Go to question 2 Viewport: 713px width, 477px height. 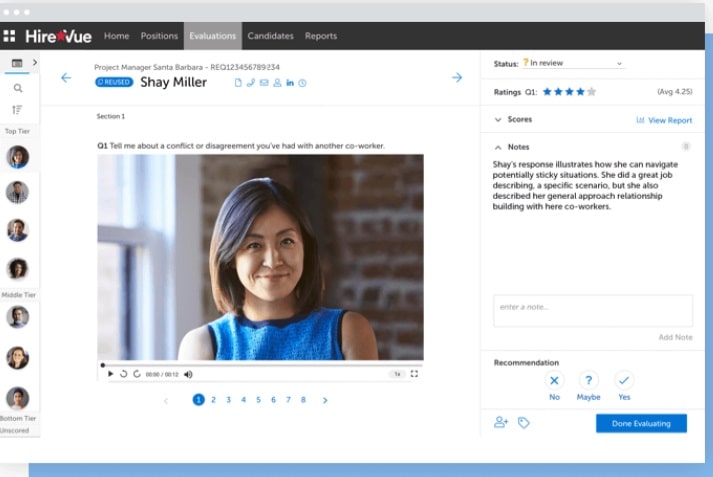click(213, 400)
